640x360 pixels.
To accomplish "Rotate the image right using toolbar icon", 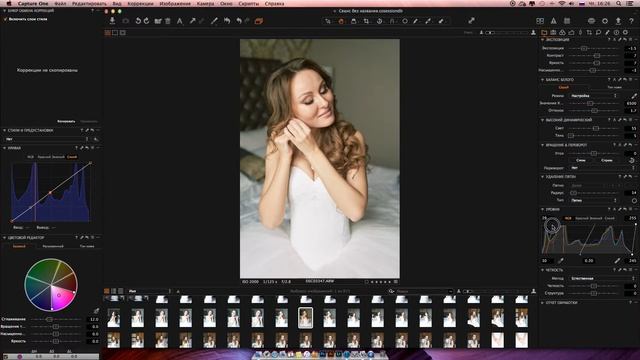I will (147, 21).
